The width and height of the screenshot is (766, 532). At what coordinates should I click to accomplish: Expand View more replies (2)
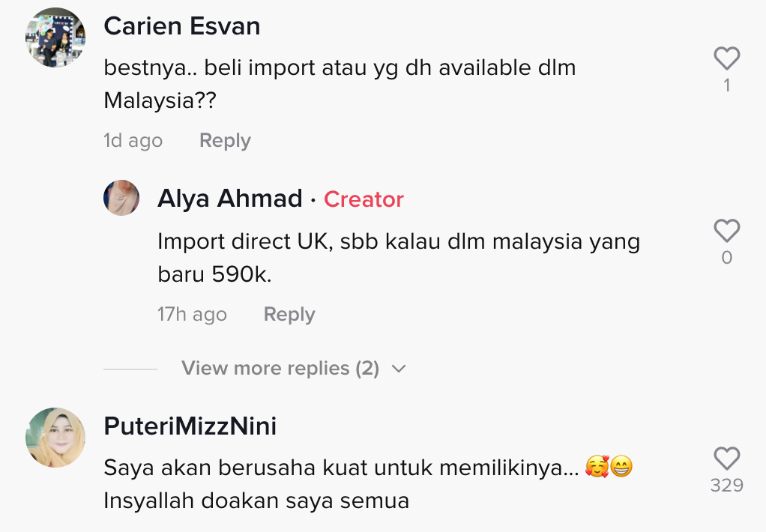[x=280, y=369]
